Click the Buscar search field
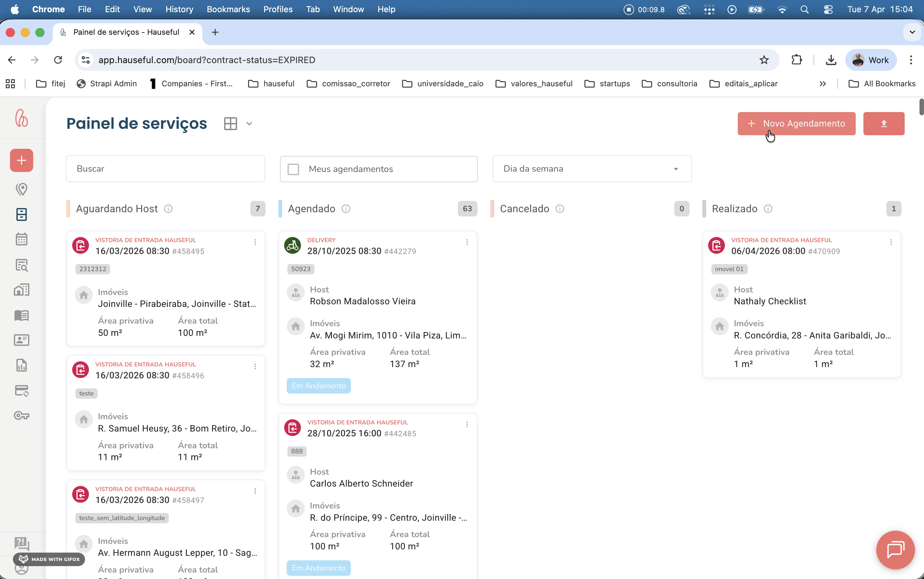Image resolution: width=924 pixels, height=579 pixels. coord(165,169)
